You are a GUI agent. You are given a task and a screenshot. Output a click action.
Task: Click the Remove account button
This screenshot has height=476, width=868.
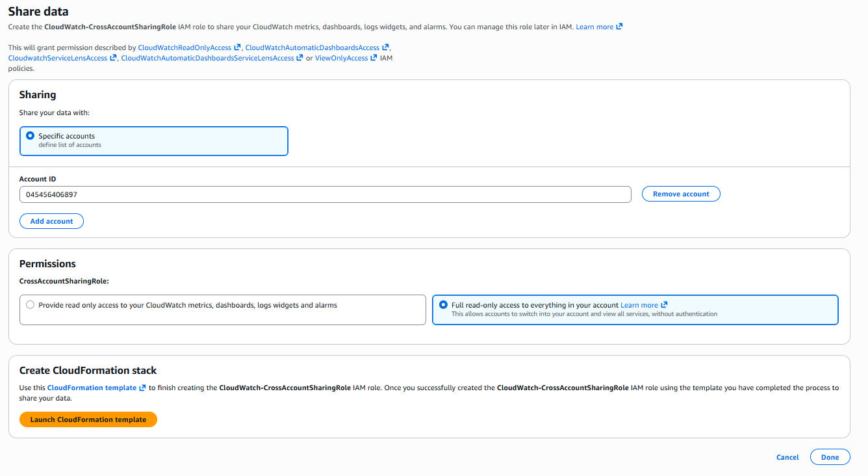coord(681,194)
